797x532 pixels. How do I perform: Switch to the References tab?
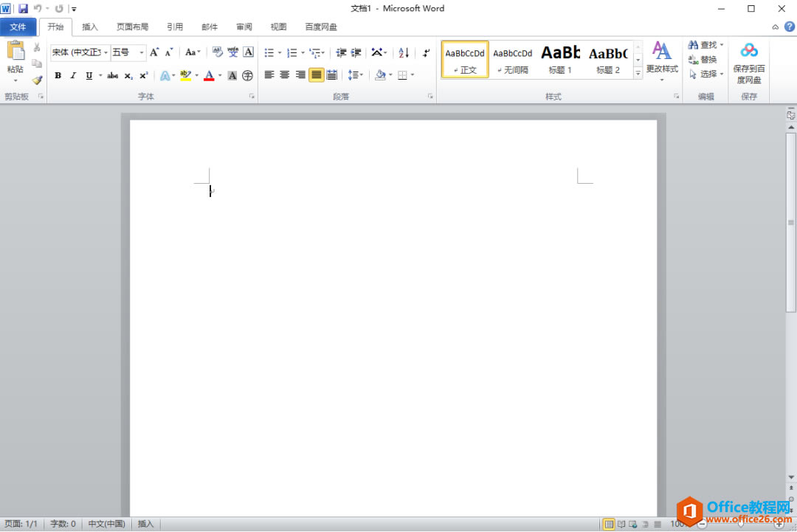[x=175, y=27]
